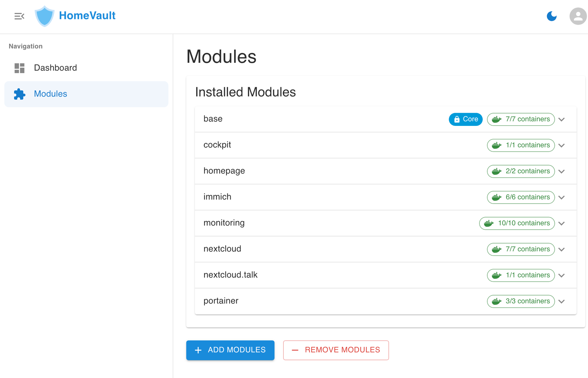Click the docker icon on cockpit row

tap(497, 145)
